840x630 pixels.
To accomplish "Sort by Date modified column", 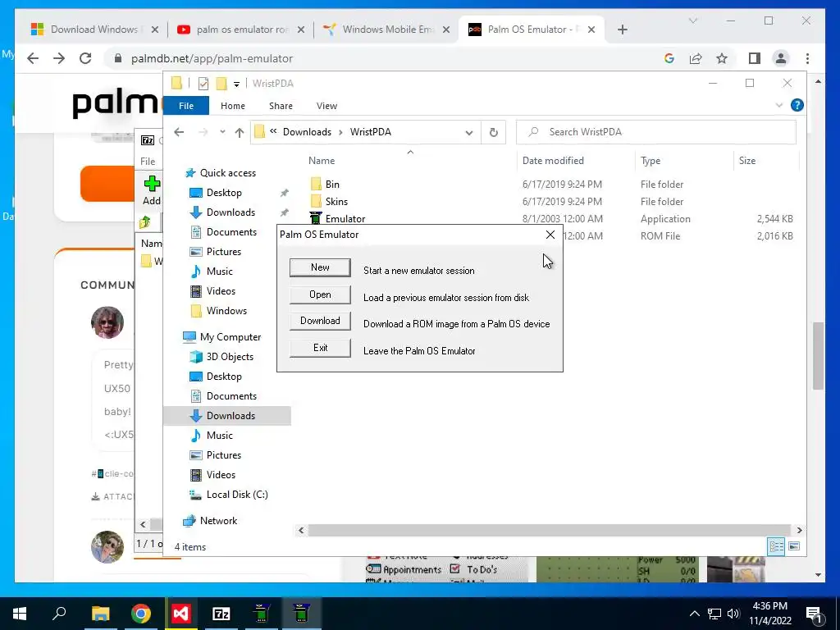I will click(x=553, y=161).
